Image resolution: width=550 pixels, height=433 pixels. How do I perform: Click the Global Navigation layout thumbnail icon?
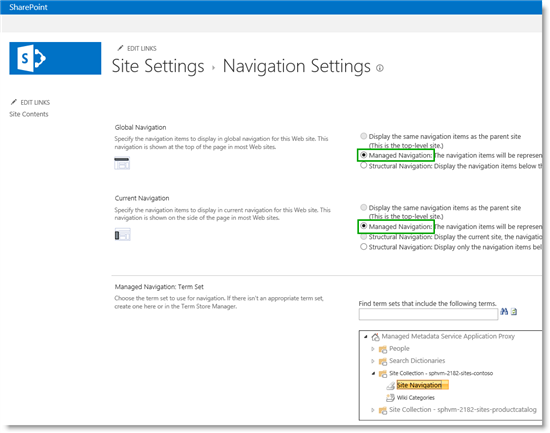pyautogui.click(x=122, y=163)
